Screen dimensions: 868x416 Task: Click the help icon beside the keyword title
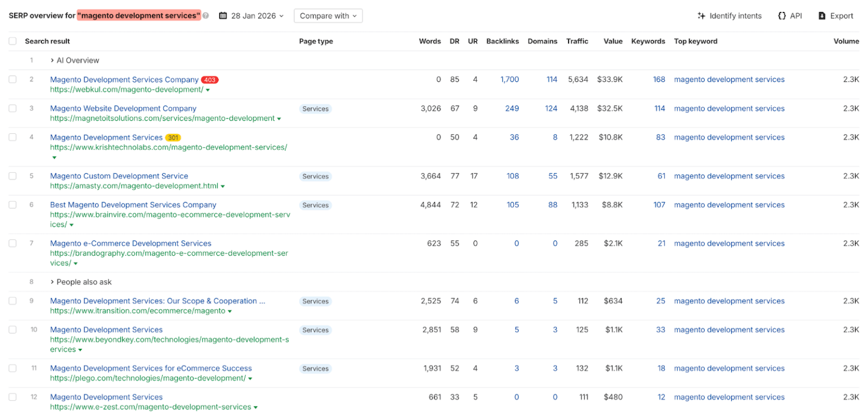coord(206,16)
